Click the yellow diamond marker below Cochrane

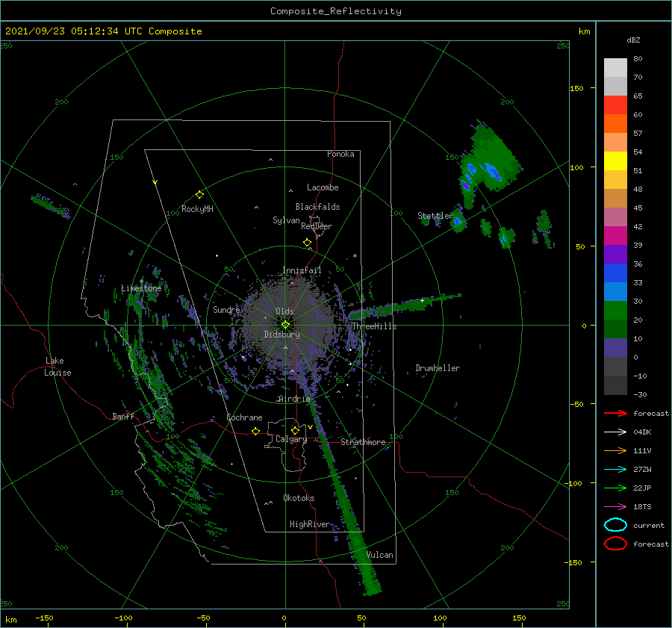(255, 431)
